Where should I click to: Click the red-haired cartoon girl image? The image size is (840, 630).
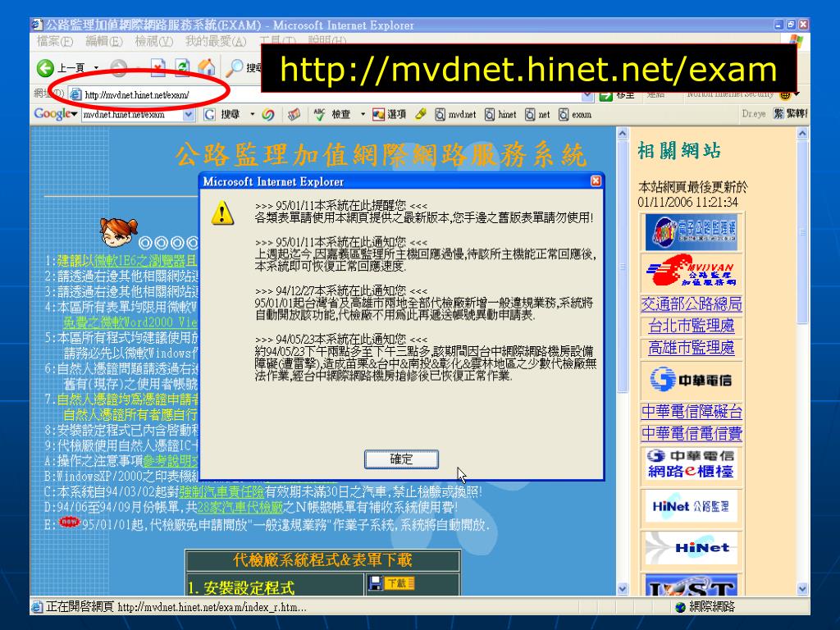118,232
